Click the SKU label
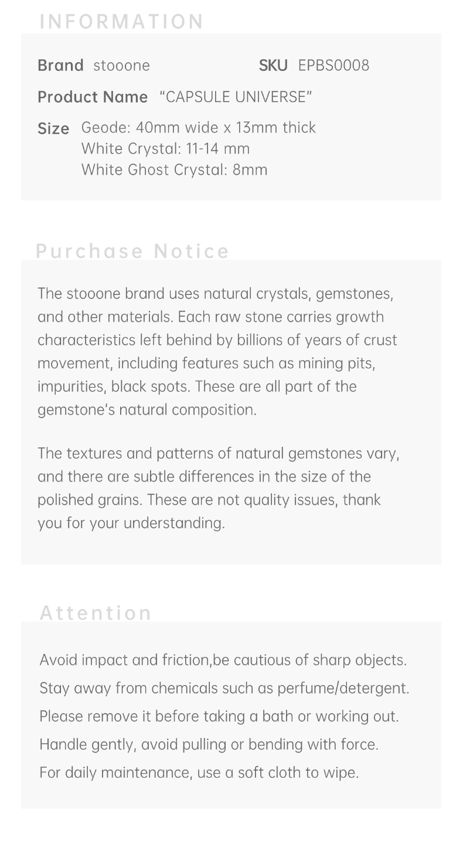The width and height of the screenshot is (463, 868). pos(273,65)
